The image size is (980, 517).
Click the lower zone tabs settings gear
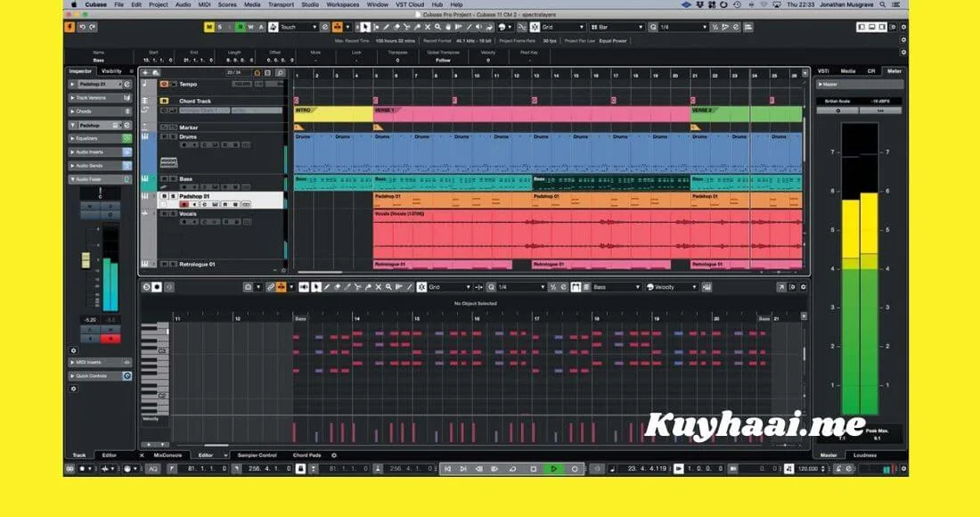(334, 455)
